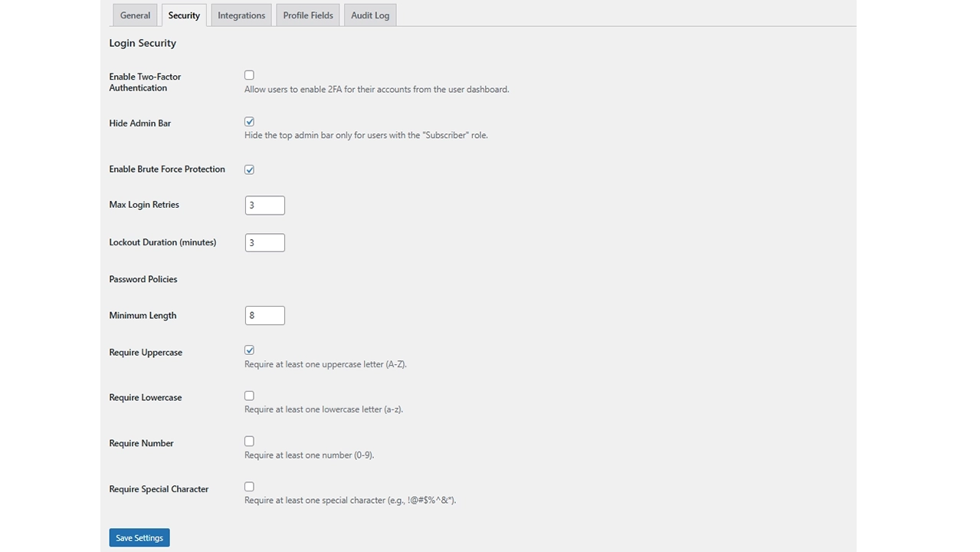
Task: Click the "Login Security" section heading
Action: click(143, 43)
